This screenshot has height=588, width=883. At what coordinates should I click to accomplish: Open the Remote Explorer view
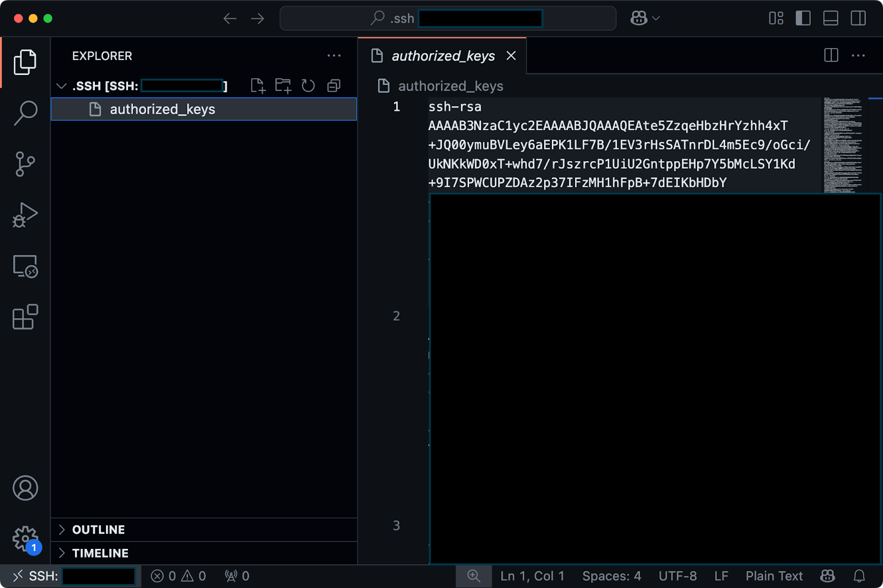point(25,266)
